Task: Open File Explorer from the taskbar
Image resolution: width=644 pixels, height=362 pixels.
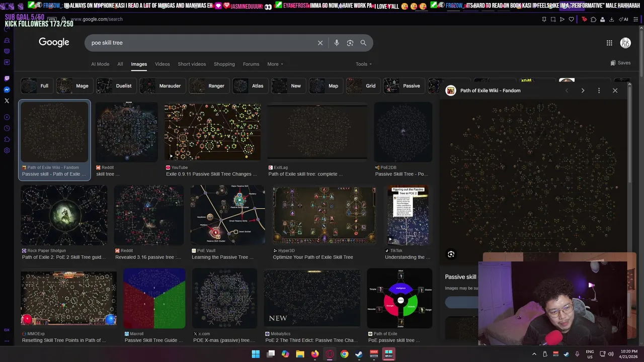Action: click(300, 354)
